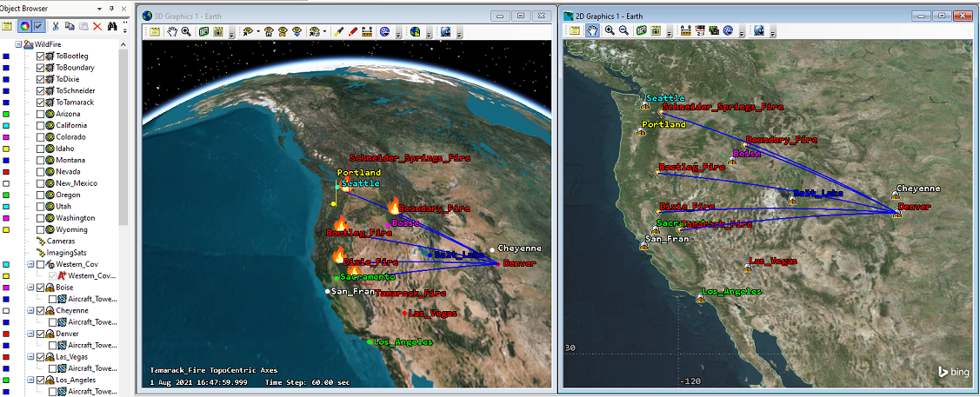This screenshot has height=397, width=980.
Task: Click the Properties notepad icon in 2D Graphics
Action: coord(575,30)
